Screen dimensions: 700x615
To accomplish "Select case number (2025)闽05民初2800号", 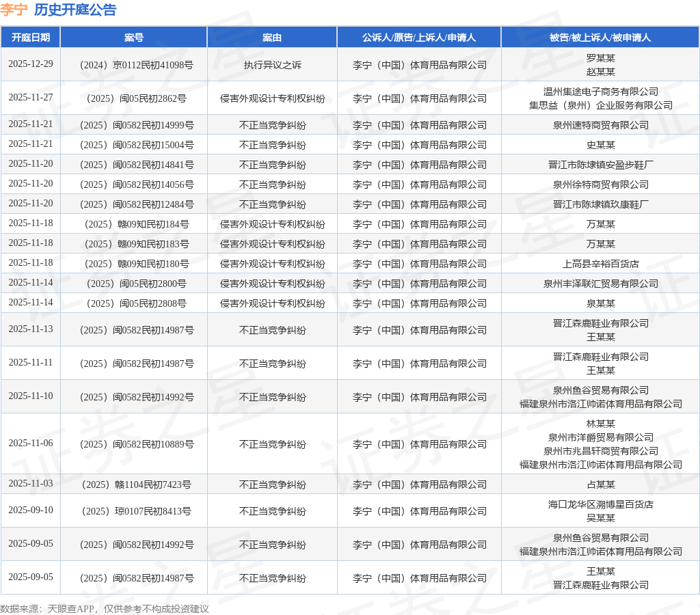I will pos(136,284).
